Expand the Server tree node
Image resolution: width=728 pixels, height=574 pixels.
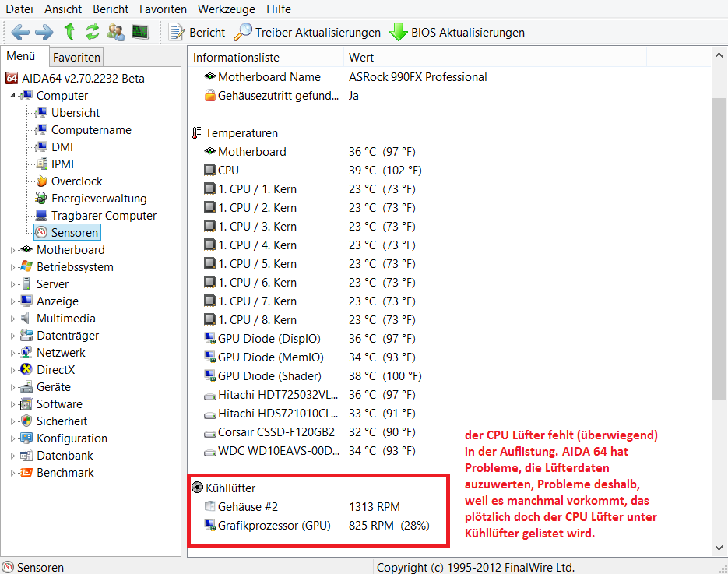(x=12, y=284)
